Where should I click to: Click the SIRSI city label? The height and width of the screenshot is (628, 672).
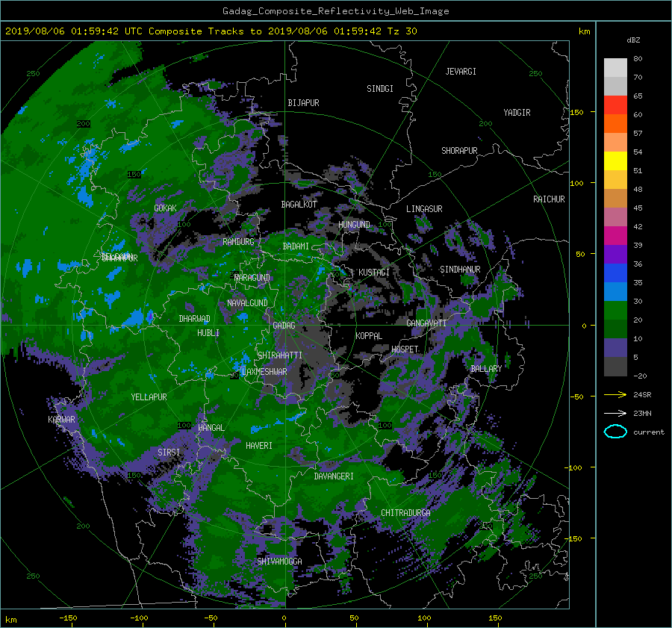tap(169, 453)
